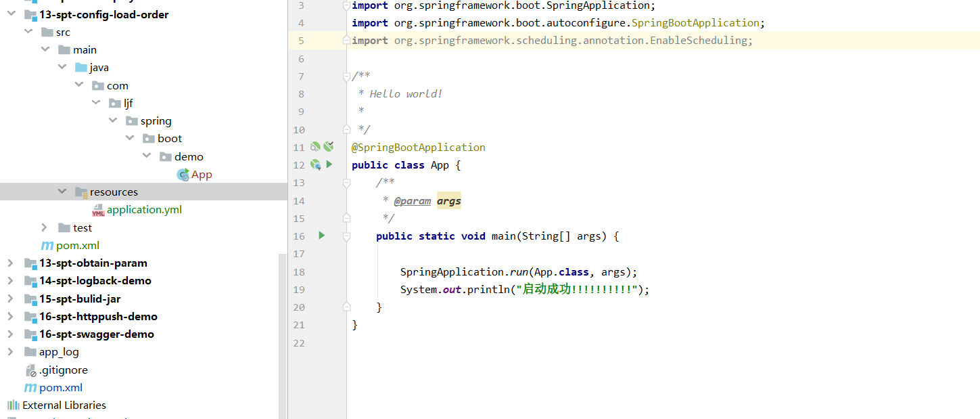Select application.yml in project tree
The image size is (980, 419).
[144, 210]
